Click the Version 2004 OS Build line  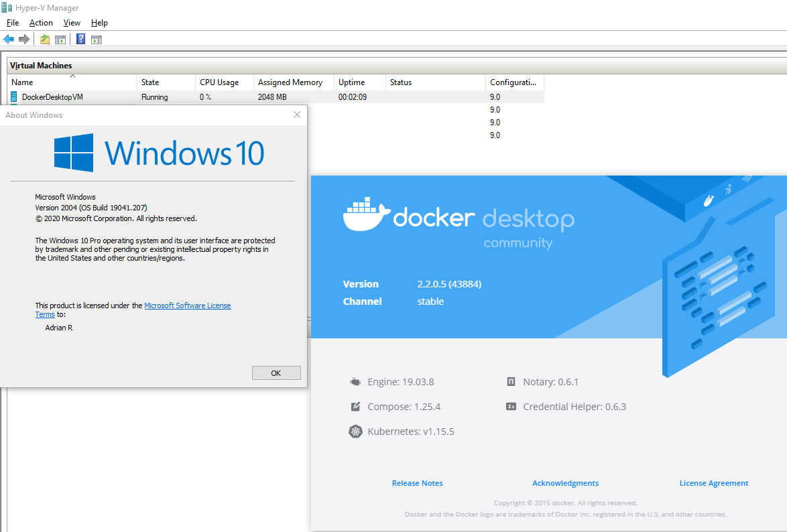click(x=91, y=208)
